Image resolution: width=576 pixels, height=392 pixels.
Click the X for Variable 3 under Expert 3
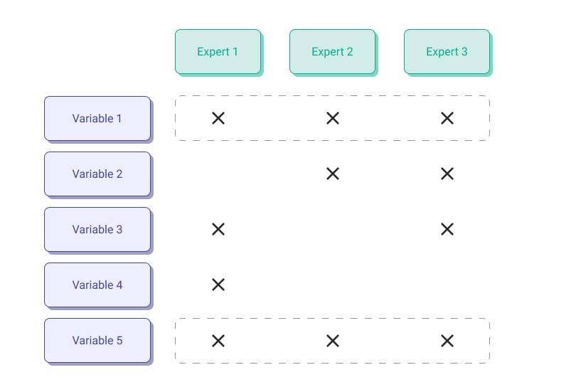[447, 229]
